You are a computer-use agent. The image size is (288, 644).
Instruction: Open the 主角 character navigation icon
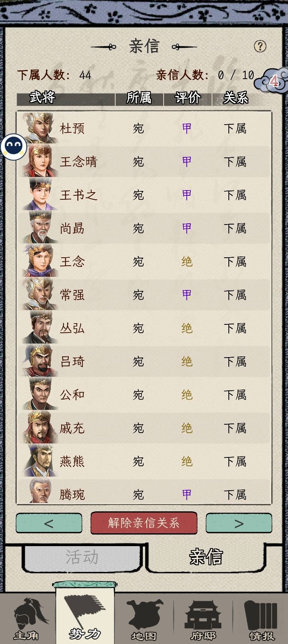pos(27,619)
